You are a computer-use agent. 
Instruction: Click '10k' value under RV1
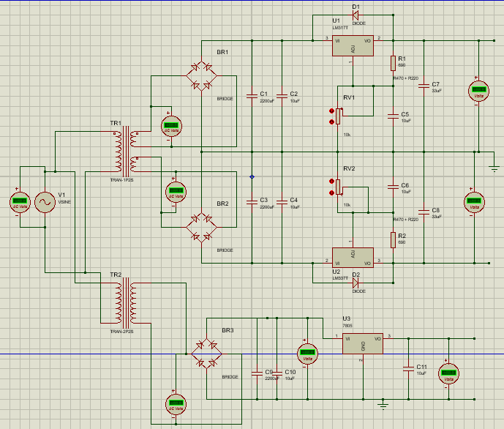[347, 135]
